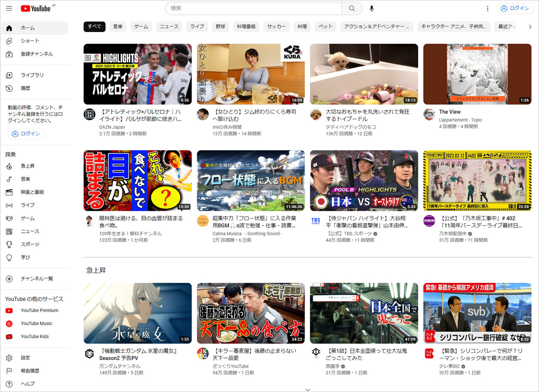Open 学び in sidebar
The height and width of the screenshot is (392, 539).
[35, 257]
